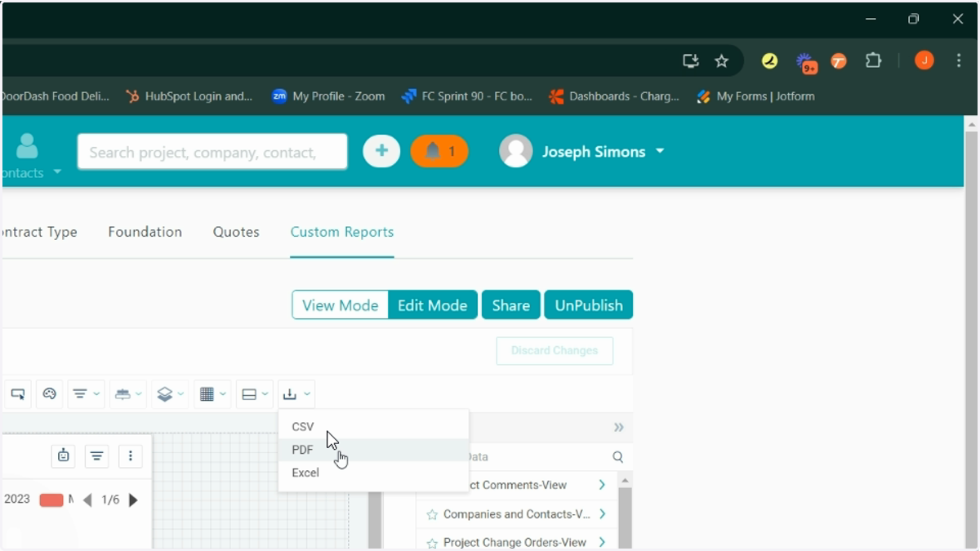Click the Share button
The image size is (980, 551).
[511, 305]
